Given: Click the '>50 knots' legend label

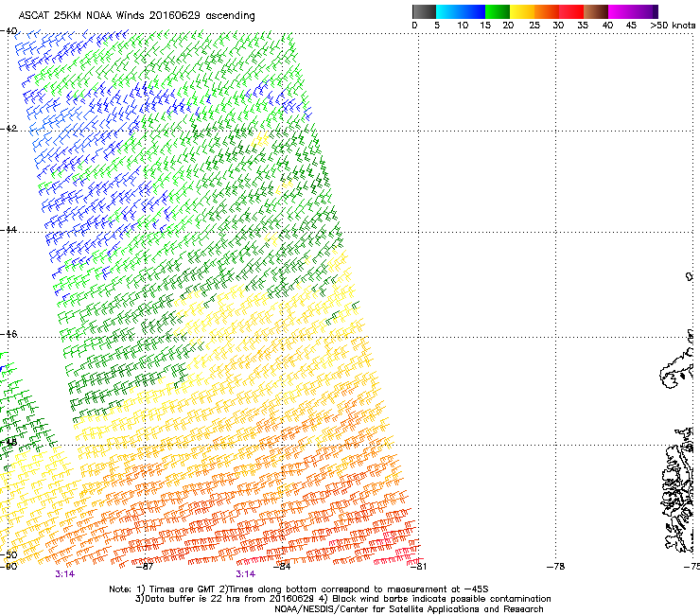Looking at the screenshot, I should click(673, 26).
